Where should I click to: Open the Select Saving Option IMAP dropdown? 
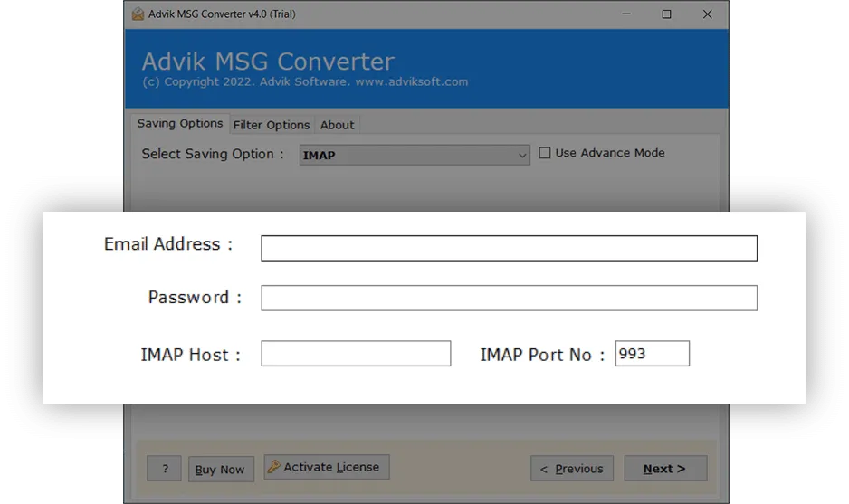tap(415, 156)
